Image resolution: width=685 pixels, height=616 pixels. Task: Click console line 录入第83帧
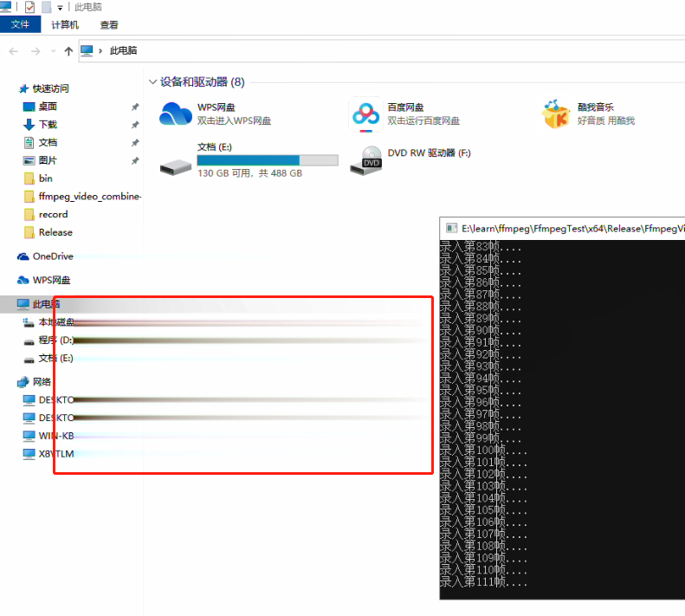coord(480,247)
